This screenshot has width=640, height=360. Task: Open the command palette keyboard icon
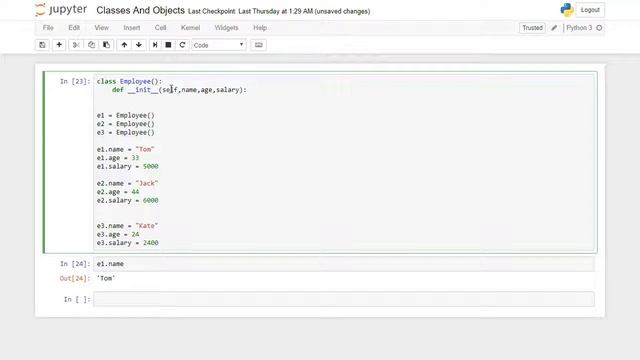tap(258, 45)
